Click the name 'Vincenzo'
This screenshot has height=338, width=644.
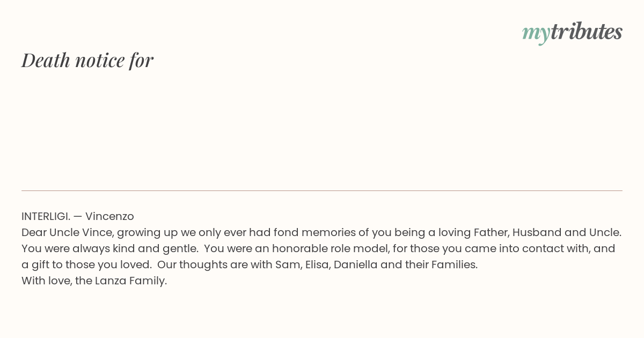coord(109,216)
